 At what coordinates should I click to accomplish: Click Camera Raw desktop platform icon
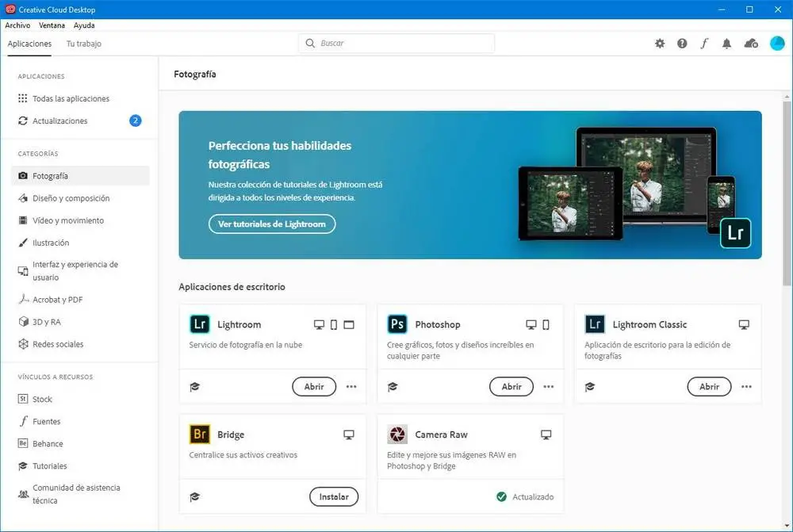click(546, 435)
